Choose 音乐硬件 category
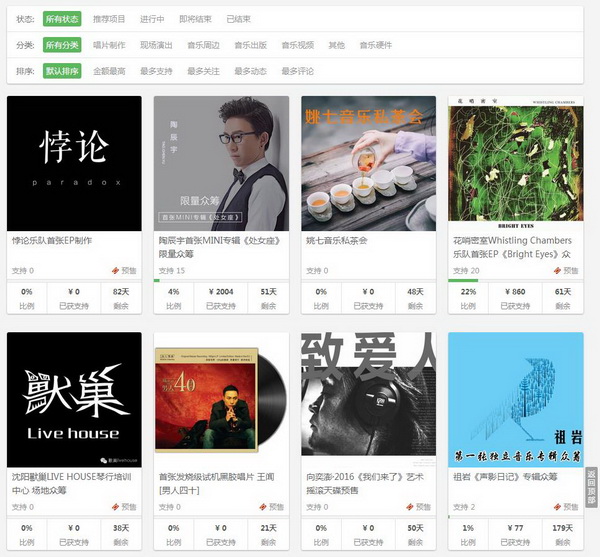The width and height of the screenshot is (600, 557). (x=376, y=45)
